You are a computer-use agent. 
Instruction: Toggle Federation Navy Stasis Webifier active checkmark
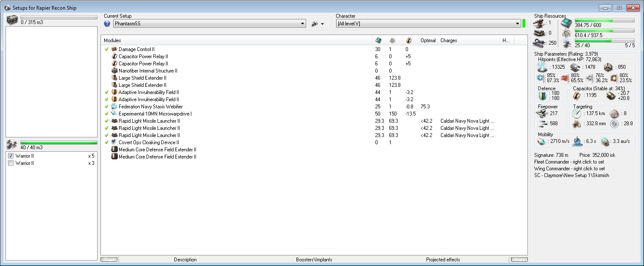pyautogui.click(x=106, y=107)
